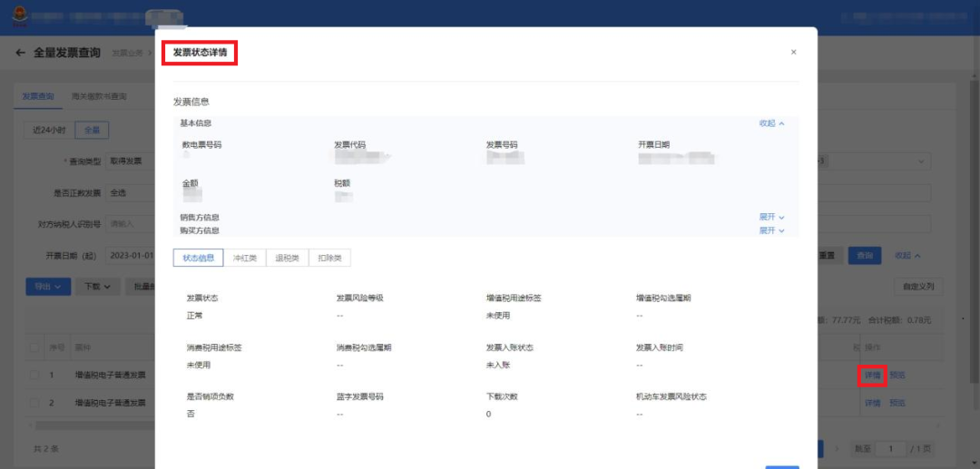Screen dimensions: 980x469
Task: Click the 蓝字发票号码 label
Action: [x=359, y=396]
